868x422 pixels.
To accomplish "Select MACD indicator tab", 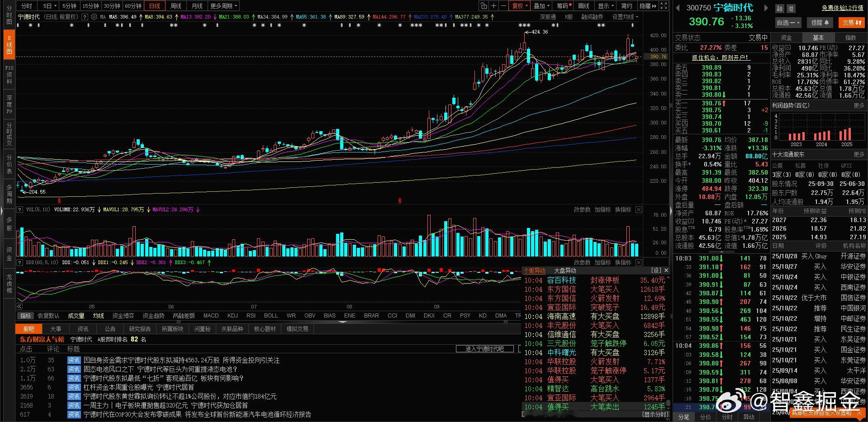I will [211, 316].
